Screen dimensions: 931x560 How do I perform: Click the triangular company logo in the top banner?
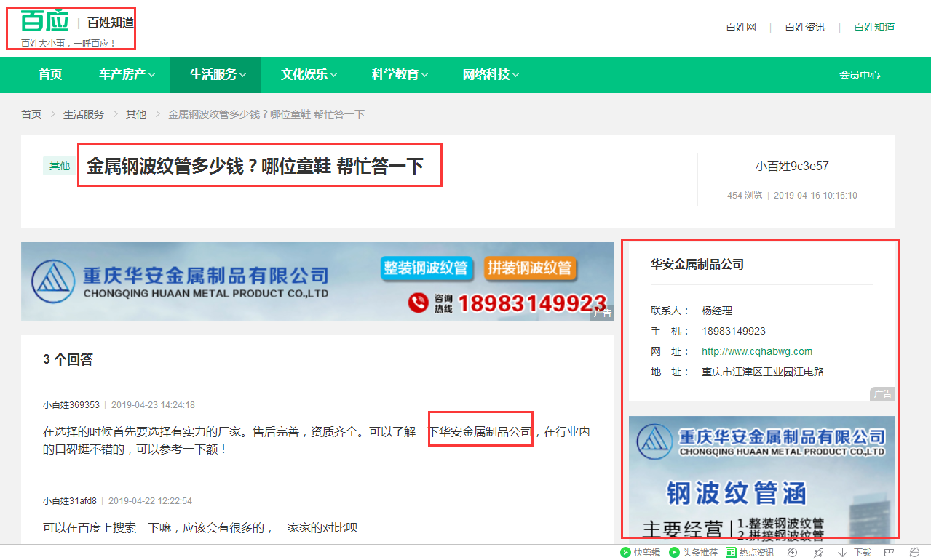[x=53, y=281]
